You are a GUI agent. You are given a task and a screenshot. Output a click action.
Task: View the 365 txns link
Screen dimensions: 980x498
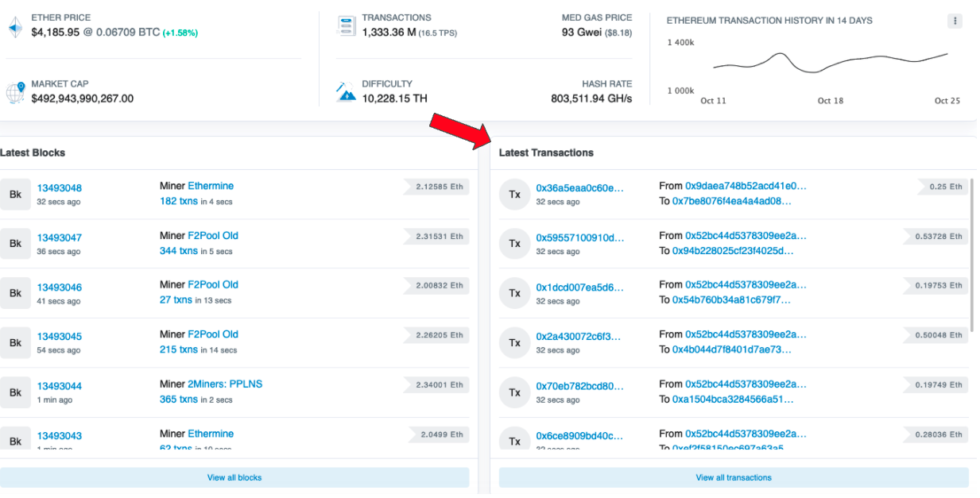[x=179, y=400]
